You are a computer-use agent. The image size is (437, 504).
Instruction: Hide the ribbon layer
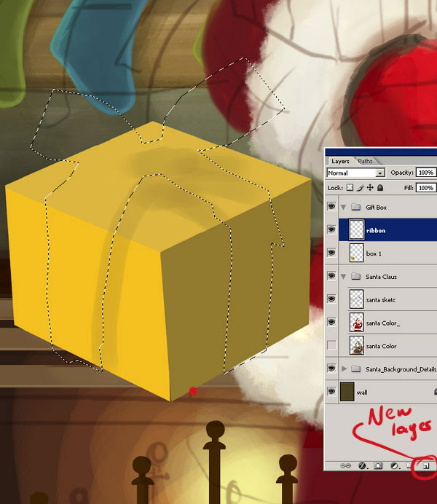click(x=333, y=229)
